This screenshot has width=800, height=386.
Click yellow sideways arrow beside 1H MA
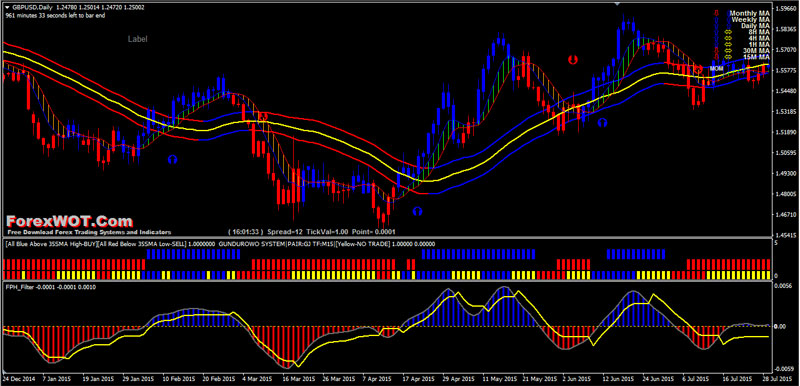click(728, 44)
